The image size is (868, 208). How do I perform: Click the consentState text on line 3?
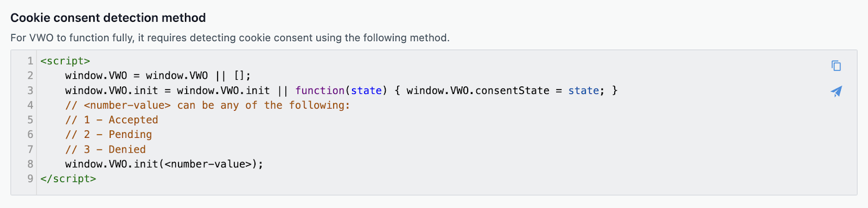(512, 90)
